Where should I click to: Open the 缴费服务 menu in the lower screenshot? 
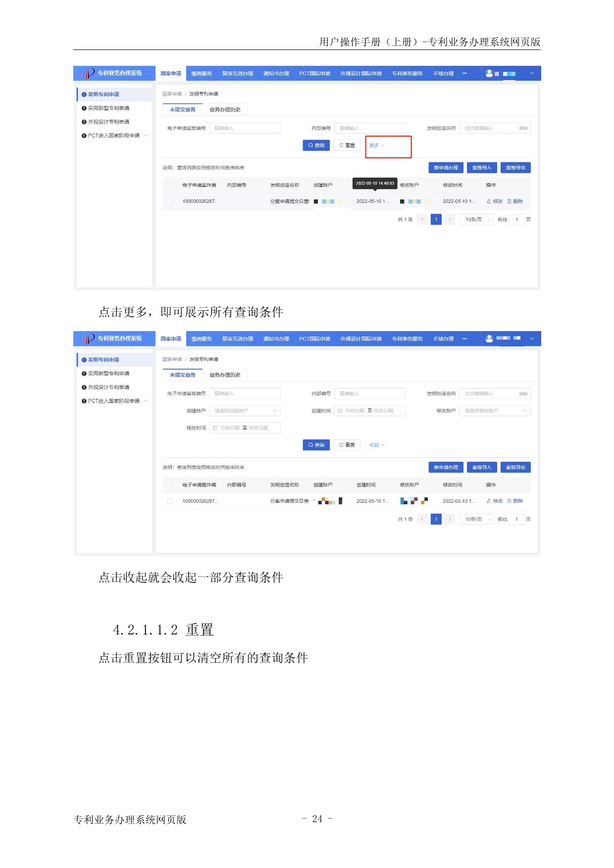coord(202,339)
